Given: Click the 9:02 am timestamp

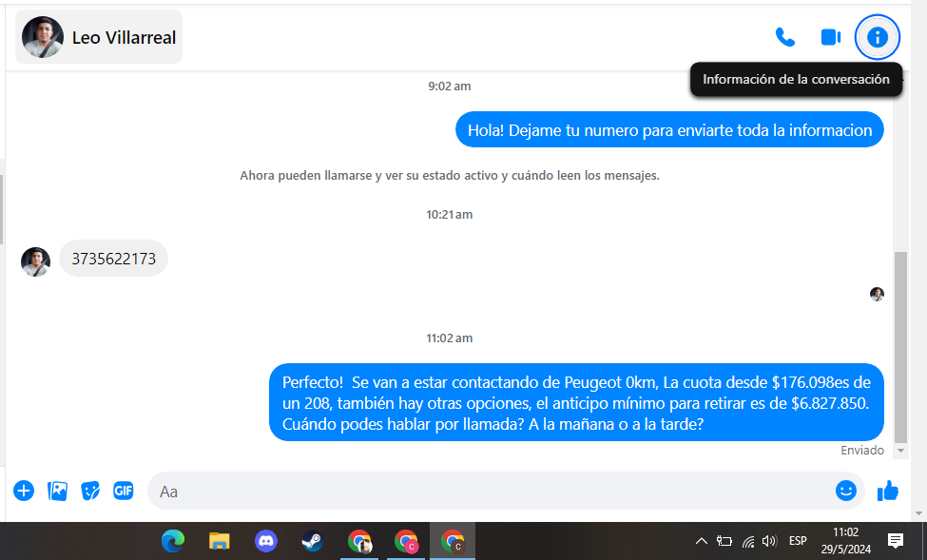Looking at the screenshot, I should pos(450,87).
